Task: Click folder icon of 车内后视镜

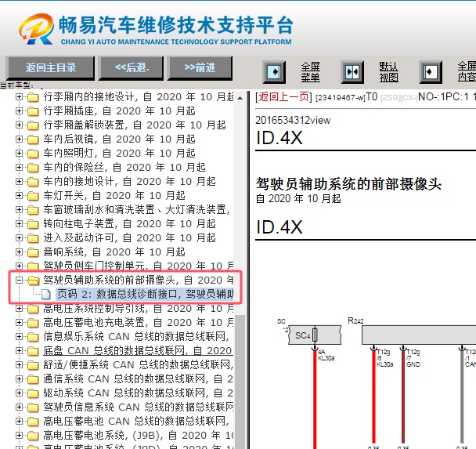Action: point(33,139)
